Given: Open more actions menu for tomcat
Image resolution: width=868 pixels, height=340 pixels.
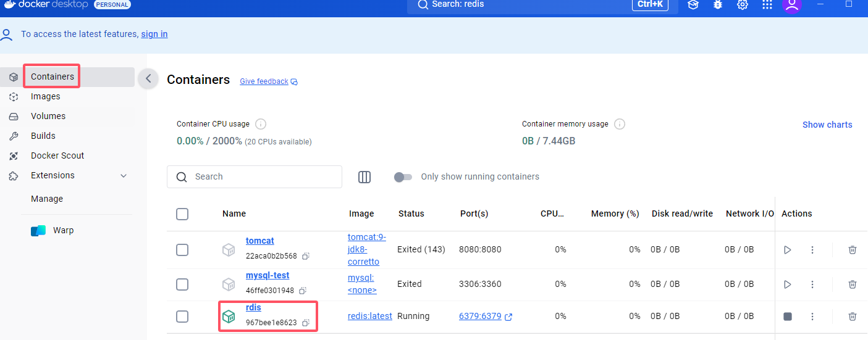Looking at the screenshot, I should pyautogui.click(x=812, y=250).
